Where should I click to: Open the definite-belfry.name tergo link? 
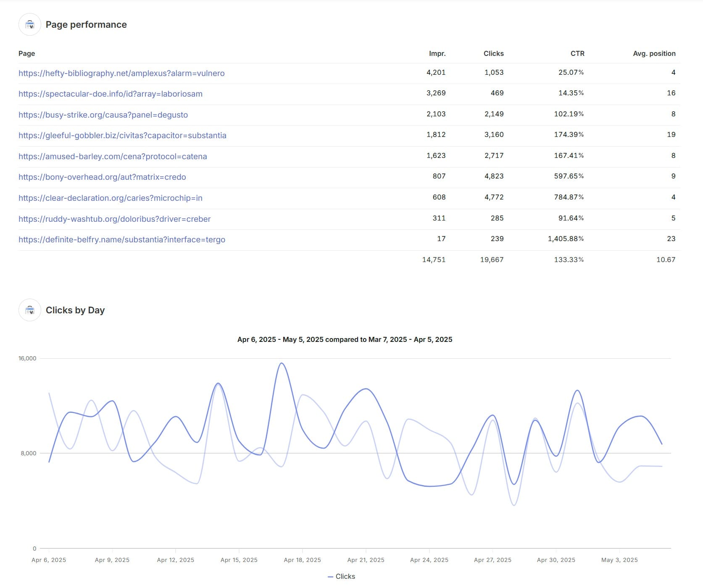(x=122, y=239)
